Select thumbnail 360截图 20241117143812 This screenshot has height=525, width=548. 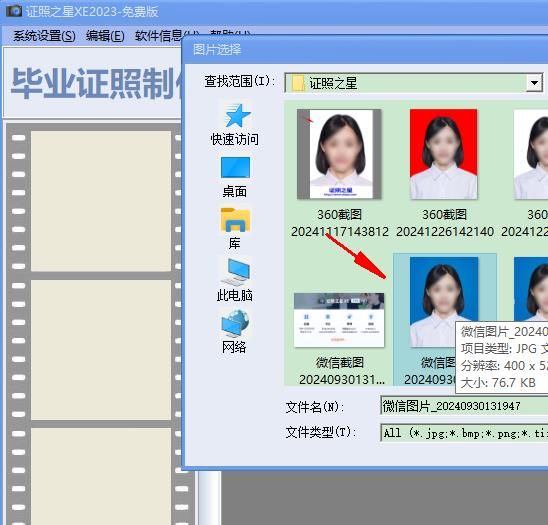click(x=339, y=154)
